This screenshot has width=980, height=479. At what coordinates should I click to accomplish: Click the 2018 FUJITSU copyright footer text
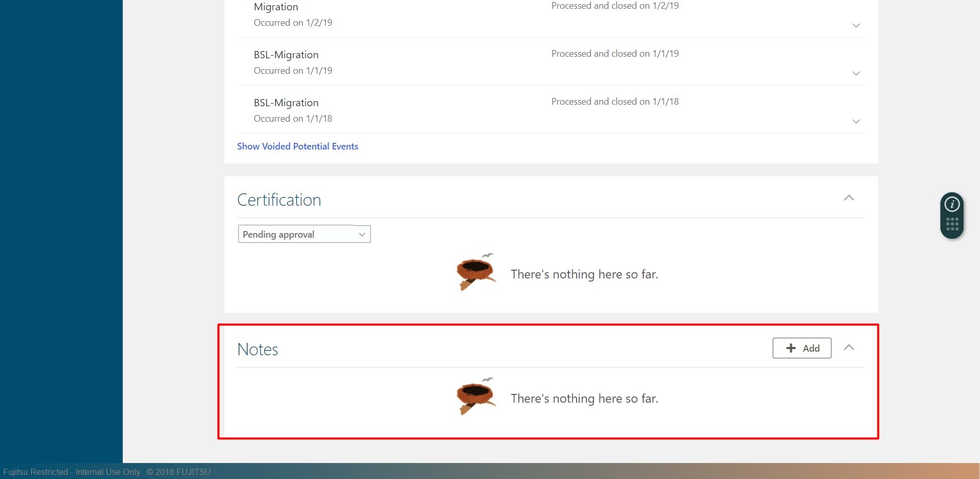pos(178,472)
